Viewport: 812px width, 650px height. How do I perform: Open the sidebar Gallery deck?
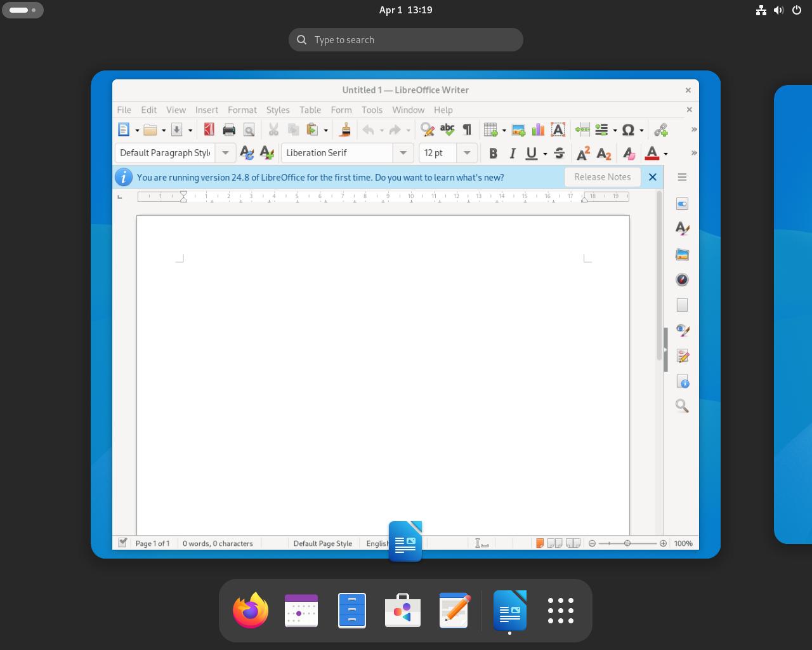[682, 255]
